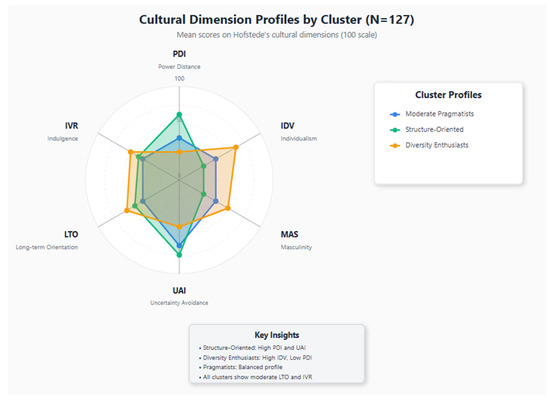550x400 pixels.
Task: Click the orange Diversity Enthusiasts legend marker
Action: pos(395,146)
